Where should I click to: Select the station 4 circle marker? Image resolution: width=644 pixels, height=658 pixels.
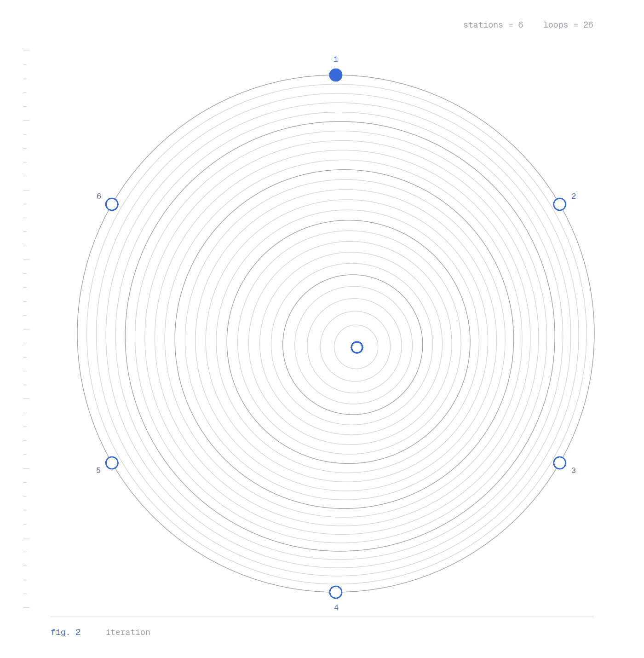(336, 592)
